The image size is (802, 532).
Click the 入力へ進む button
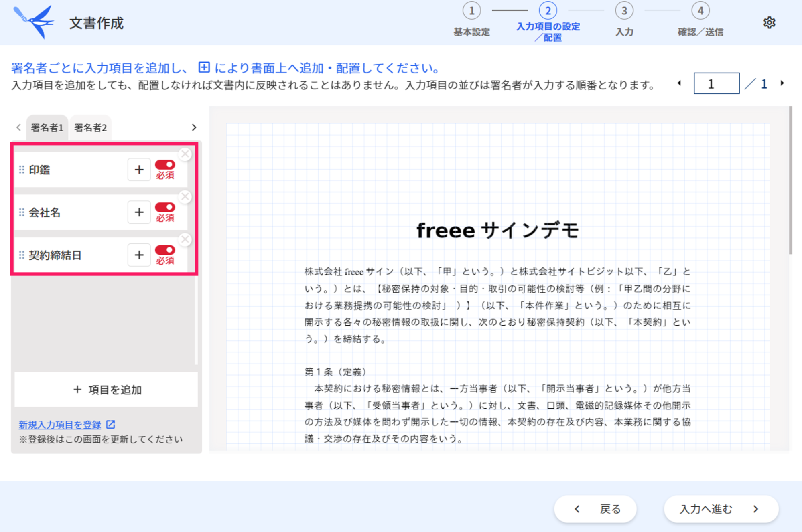point(721,509)
